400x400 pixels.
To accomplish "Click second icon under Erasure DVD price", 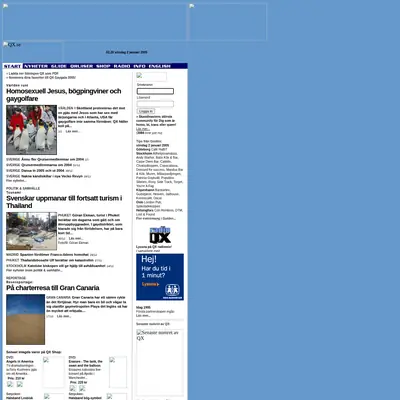I will click(x=82, y=389).
